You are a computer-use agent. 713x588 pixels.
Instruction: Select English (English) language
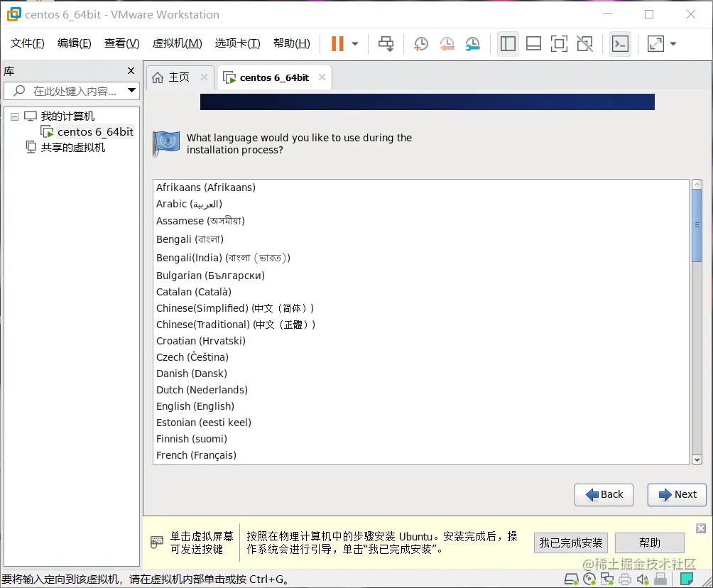pyautogui.click(x=421, y=406)
